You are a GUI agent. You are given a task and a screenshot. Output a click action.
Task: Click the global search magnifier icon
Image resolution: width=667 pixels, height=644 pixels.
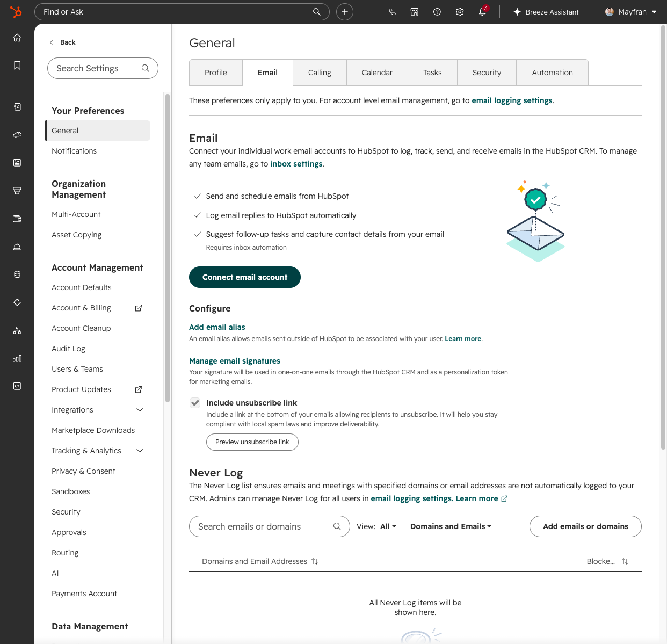317,12
